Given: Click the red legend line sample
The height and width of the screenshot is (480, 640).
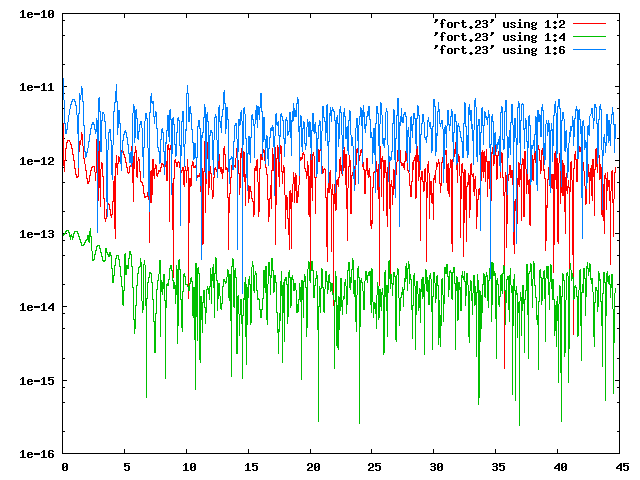Looking at the screenshot, I should pyautogui.click(x=589, y=24).
